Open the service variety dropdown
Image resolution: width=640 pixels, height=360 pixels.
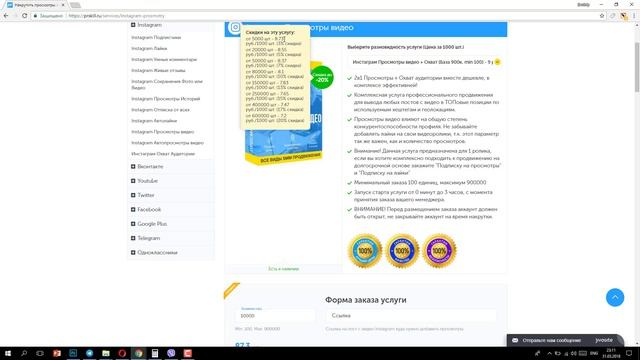point(424,62)
